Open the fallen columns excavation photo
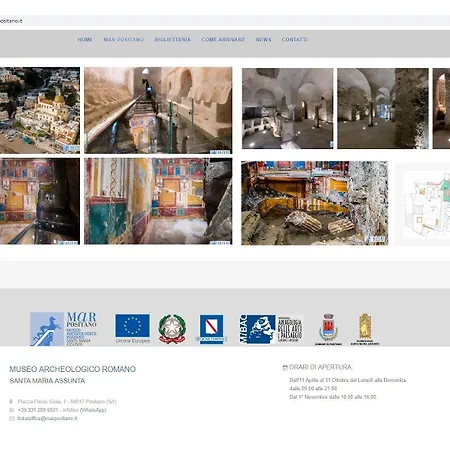Viewport: 450px width, 450px height. coord(314,203)
